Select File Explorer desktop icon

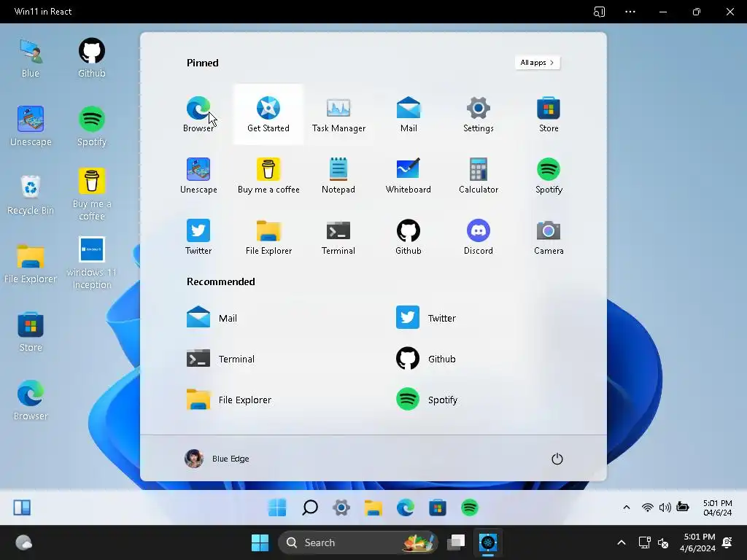click(x=31, y=264)
